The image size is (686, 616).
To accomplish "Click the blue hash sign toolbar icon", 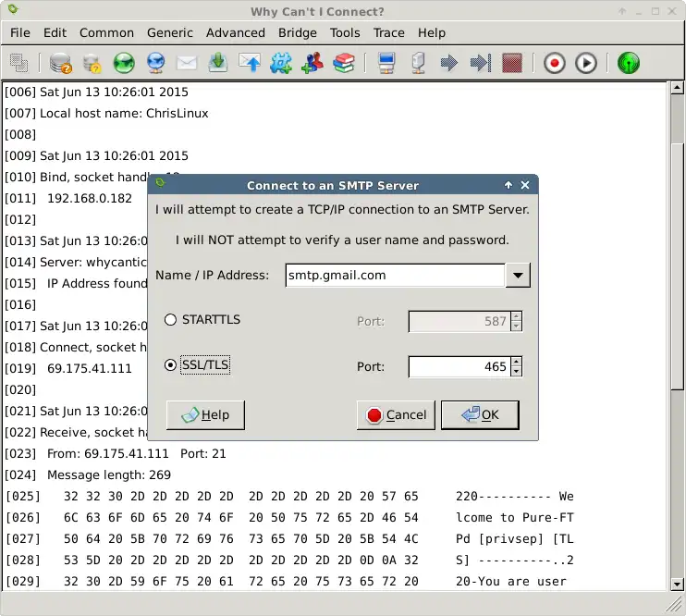I will pos(281,63).
